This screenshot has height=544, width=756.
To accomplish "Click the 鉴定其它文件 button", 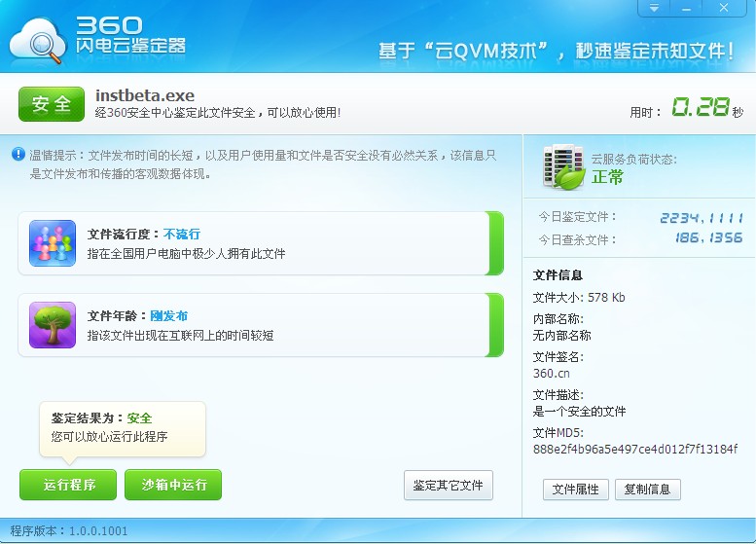I will [x=449, y=486].
